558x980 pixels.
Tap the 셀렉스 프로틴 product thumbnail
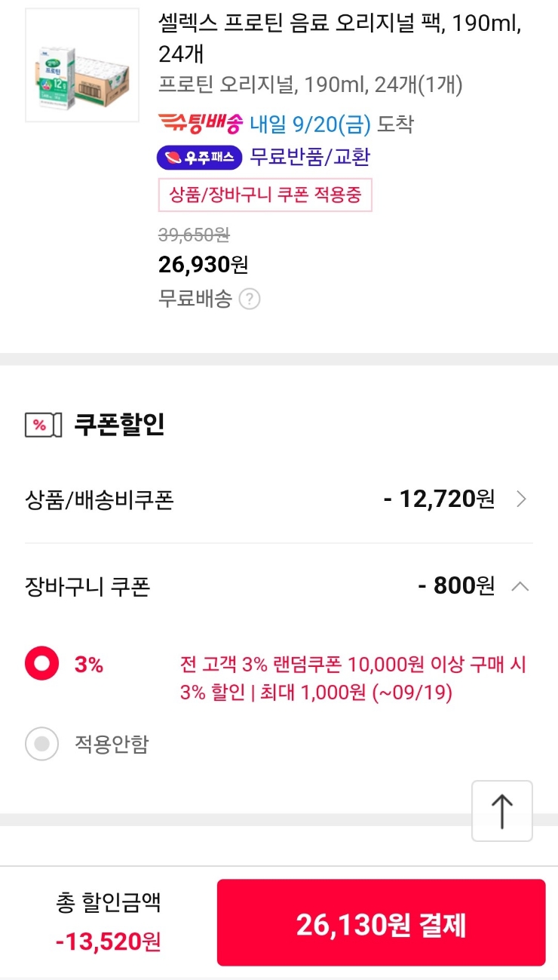pos(82,66)
